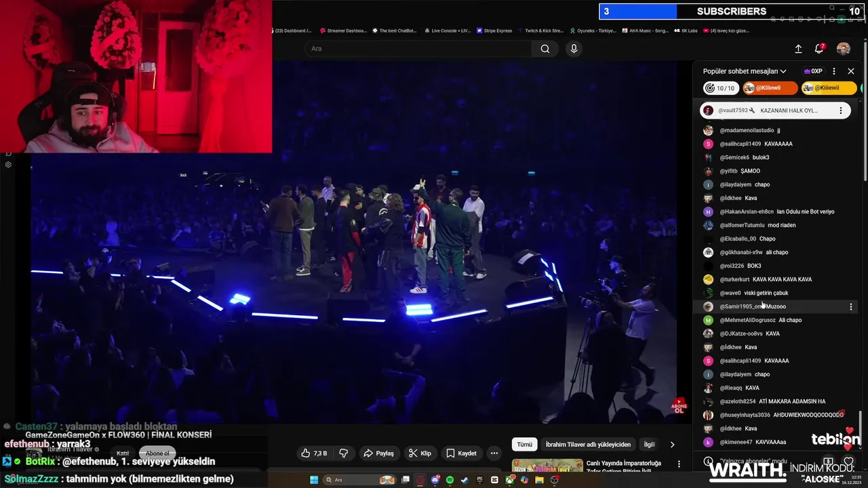Image resolution: width=868 pixels, height=488 pixels.
Task: Click the concert video player
Action: pyautogui.click(x=353, y=242)
